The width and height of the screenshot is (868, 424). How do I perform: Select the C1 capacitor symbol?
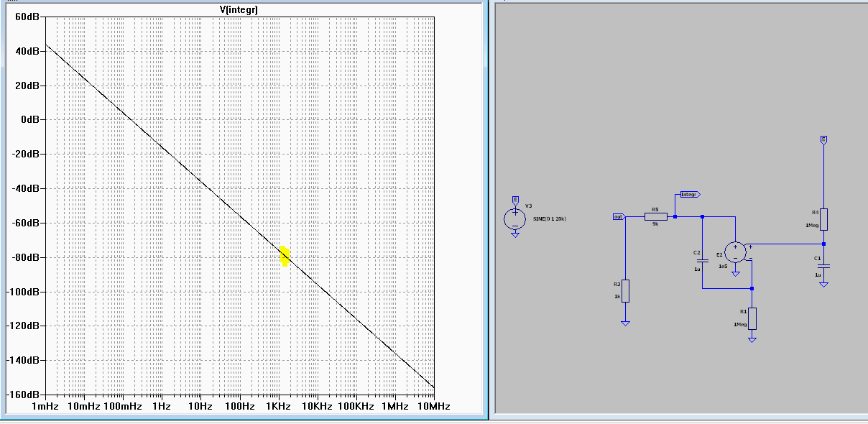point(823,265)
